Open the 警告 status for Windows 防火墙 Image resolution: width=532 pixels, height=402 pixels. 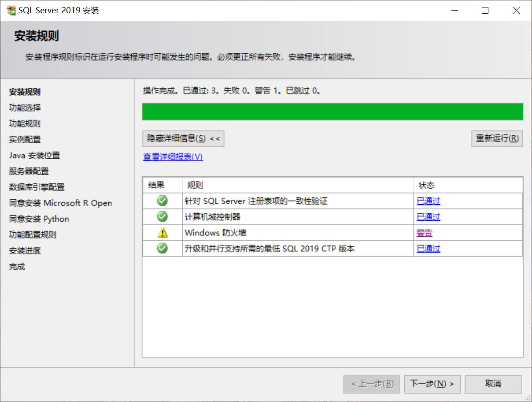425,233
